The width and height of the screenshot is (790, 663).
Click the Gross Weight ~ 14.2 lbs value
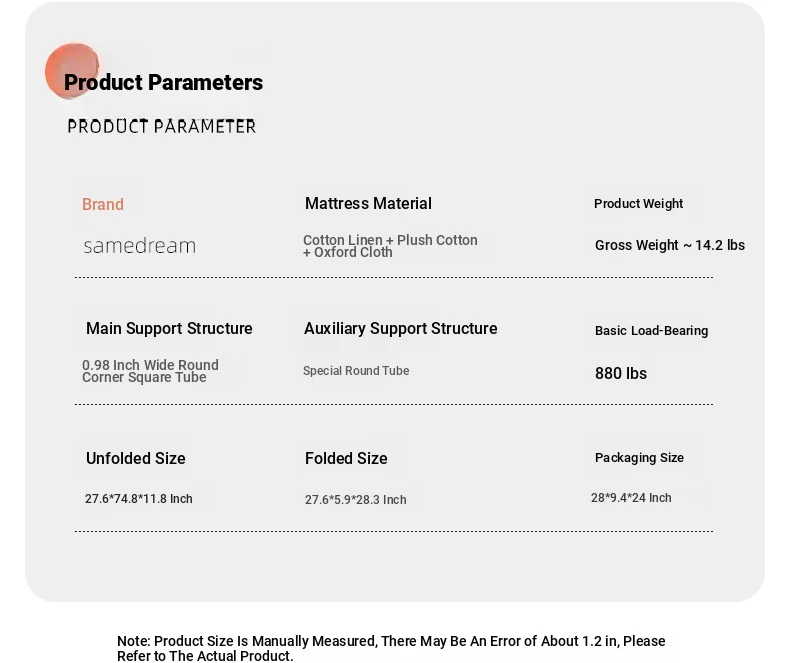coord(669,246)
